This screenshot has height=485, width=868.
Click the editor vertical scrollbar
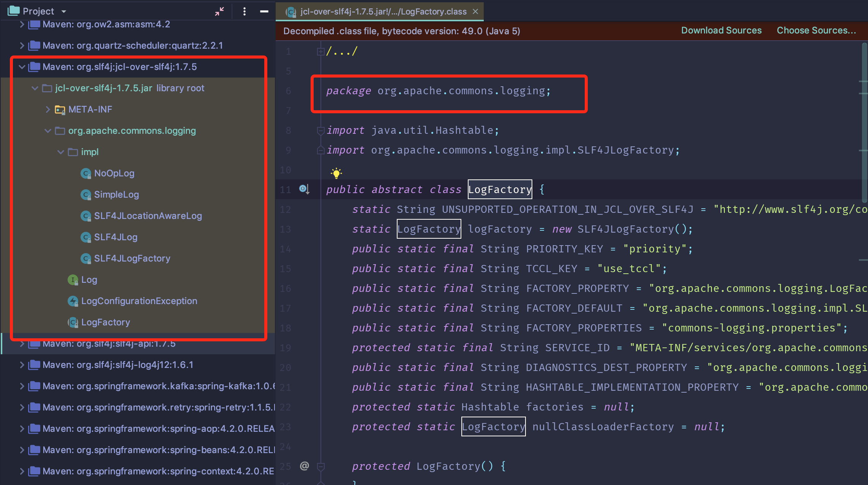point(864,122)
